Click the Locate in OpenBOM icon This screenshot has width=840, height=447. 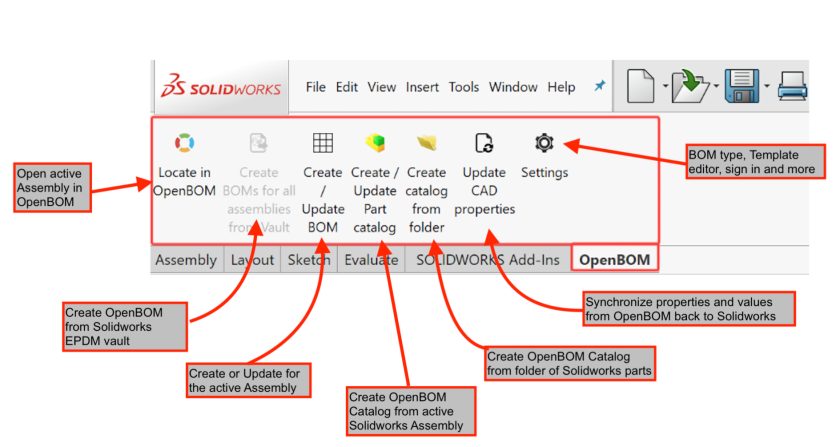tap(184, 143)
